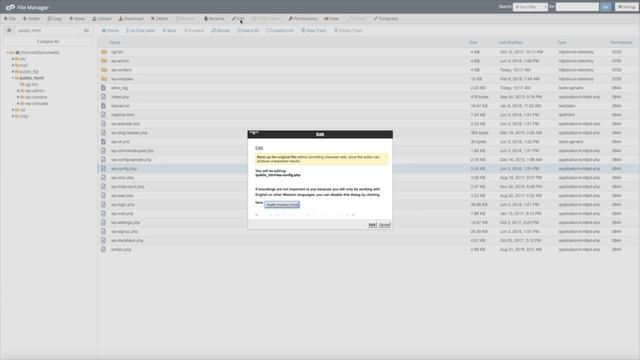Click the wp-admin folder icon in the file list
The height and width of the screenshot is (360, 640).
coord(104,61)
